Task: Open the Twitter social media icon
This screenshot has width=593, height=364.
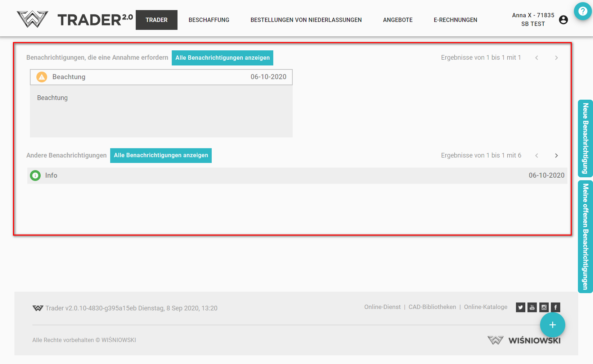Action: (x=520, y=307)
